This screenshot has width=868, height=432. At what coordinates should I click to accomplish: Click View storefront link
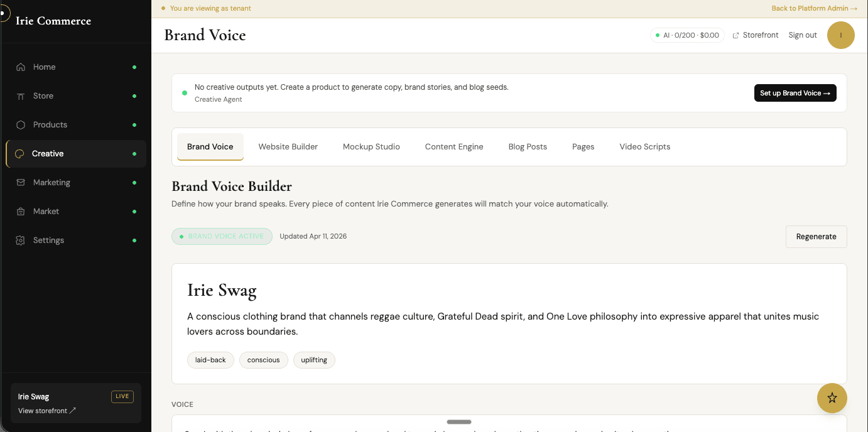(x=47, y=411)
